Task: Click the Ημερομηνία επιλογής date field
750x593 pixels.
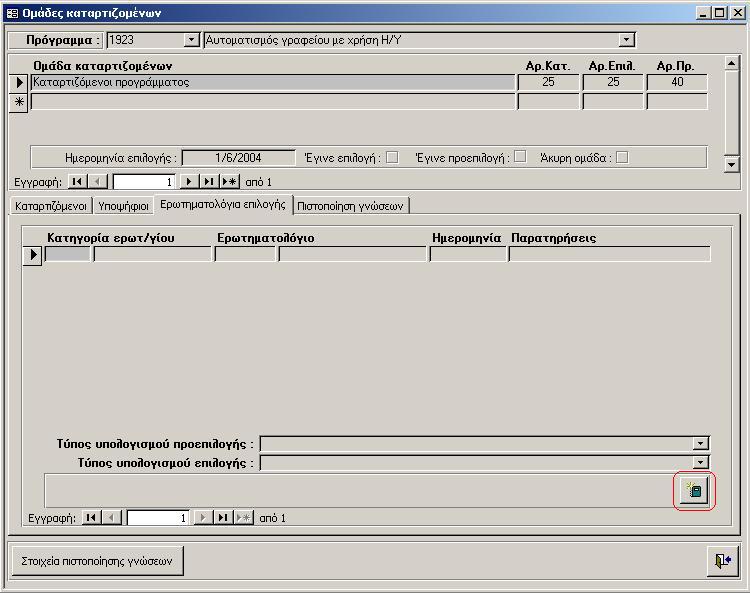Action: tap(239, 157)
